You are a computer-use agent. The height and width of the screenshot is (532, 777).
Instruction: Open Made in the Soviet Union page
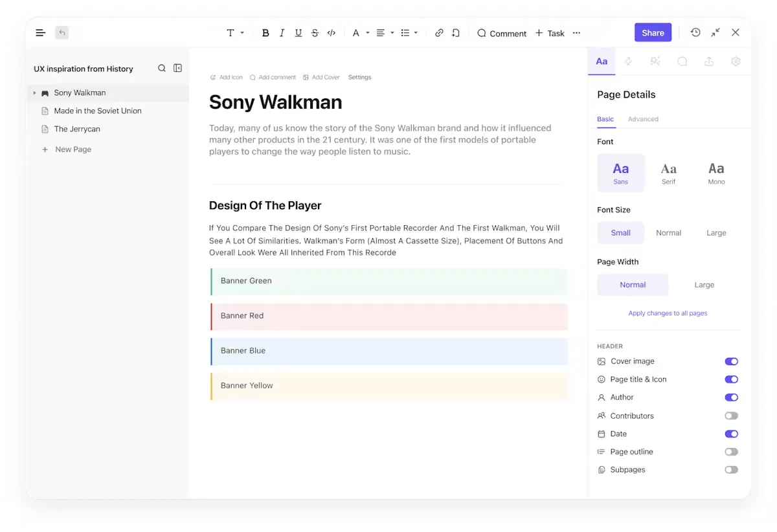click(98, 111)
